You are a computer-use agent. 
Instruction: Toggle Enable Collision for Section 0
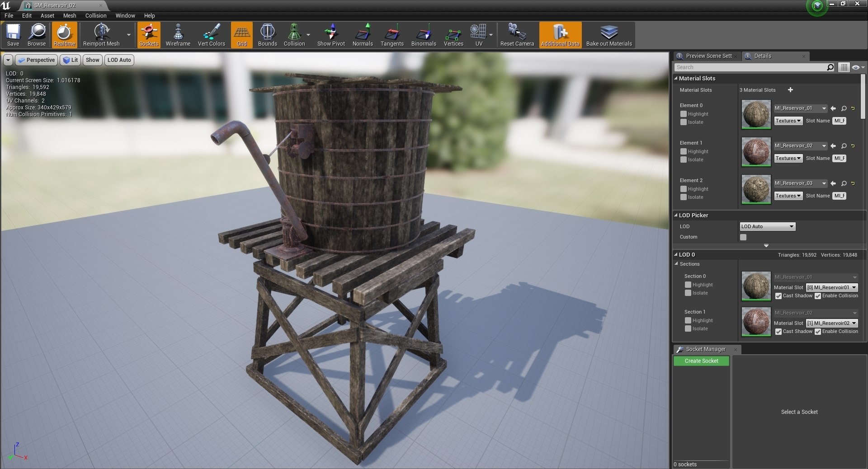coord(818,296)
